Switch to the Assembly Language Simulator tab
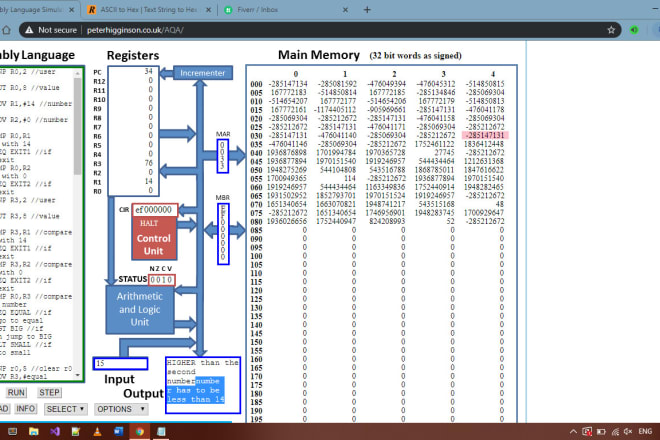This screenshot has height=440, width=660. click(x=36, y=10)
